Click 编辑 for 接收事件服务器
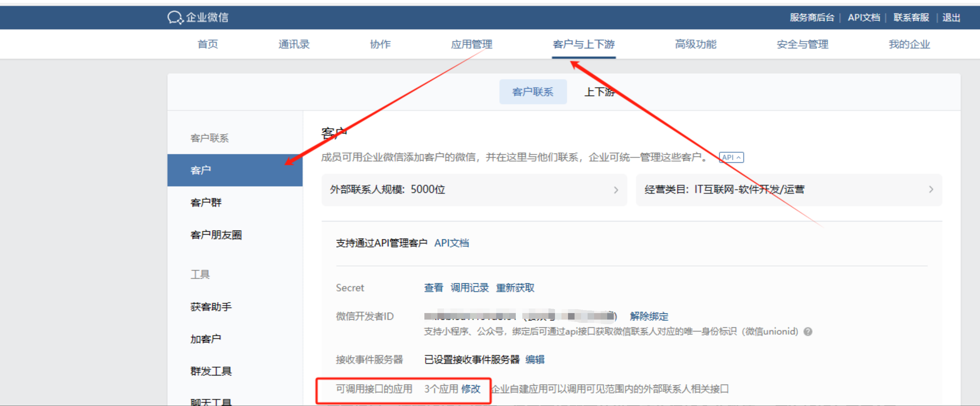Viewport: 980px width, 406px height. [x=535, y=359]
